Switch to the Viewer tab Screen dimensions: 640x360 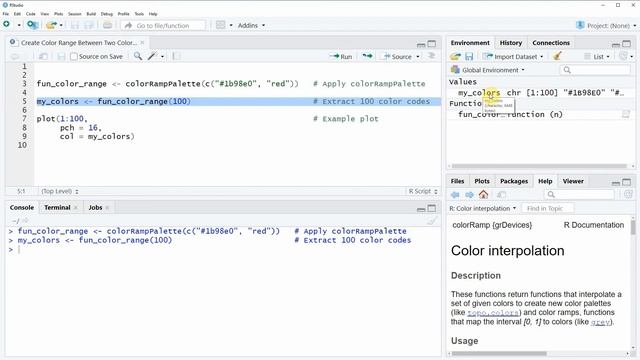(x=573, y=181)
